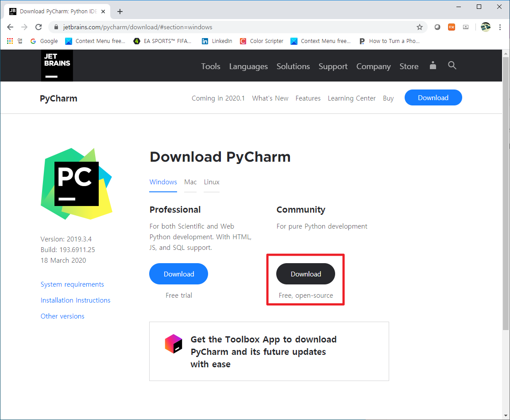Reload the page with refresh icon
The image size is (510, 420).
pos(39,27)
